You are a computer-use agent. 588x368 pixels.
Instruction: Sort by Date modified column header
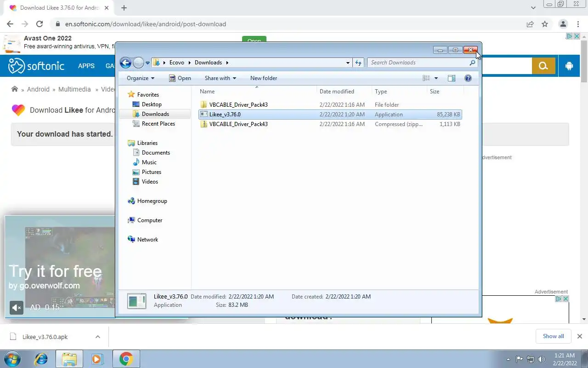coord(344,92)
